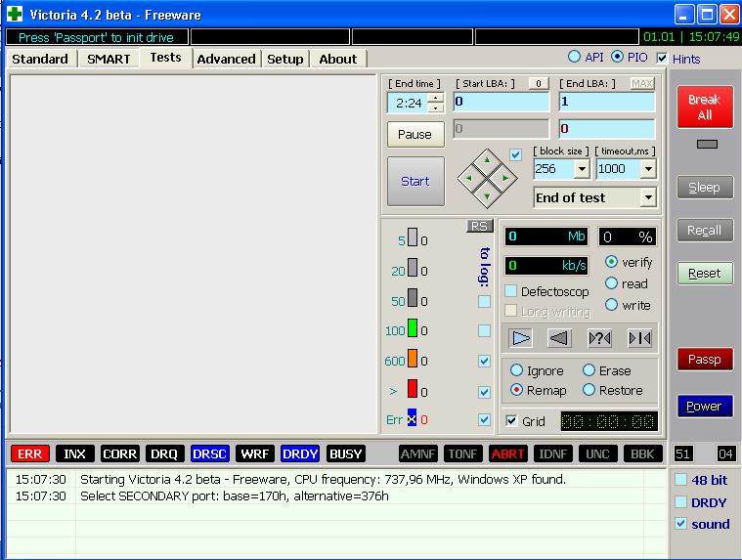Click the Passp button

coord(705,359)
